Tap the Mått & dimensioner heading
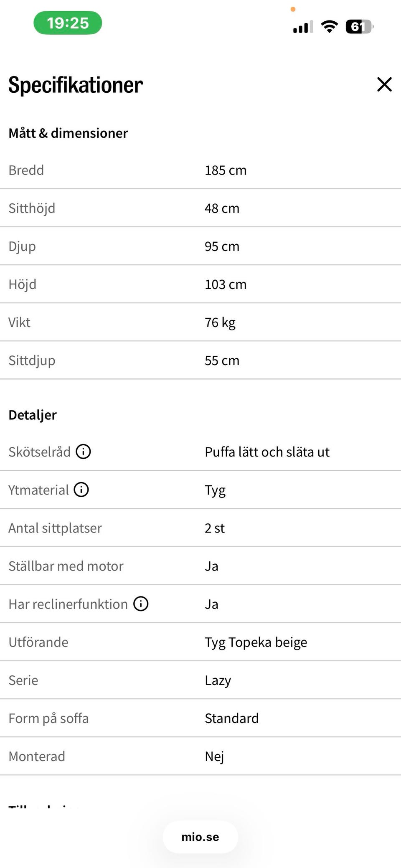The width and height of the screenshot is (401, 868). pyautogui.click(x=68, y=133)
